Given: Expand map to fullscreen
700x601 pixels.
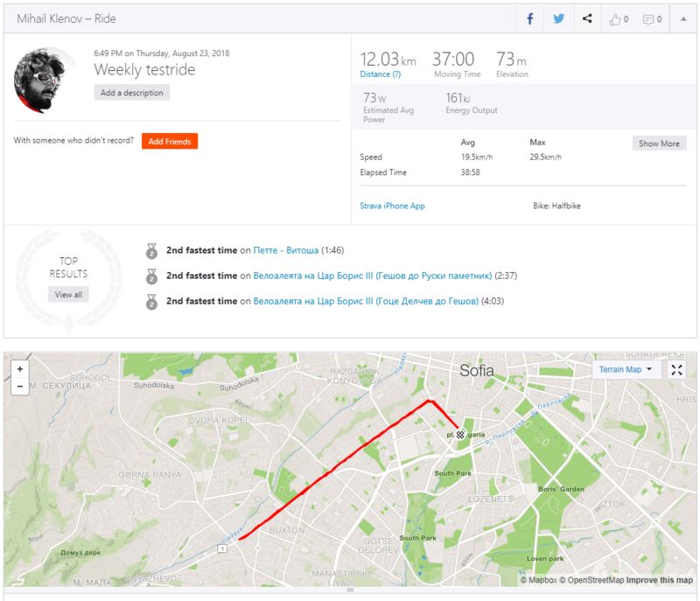Looking at the screenshot, I should click(x=676, y=370).
